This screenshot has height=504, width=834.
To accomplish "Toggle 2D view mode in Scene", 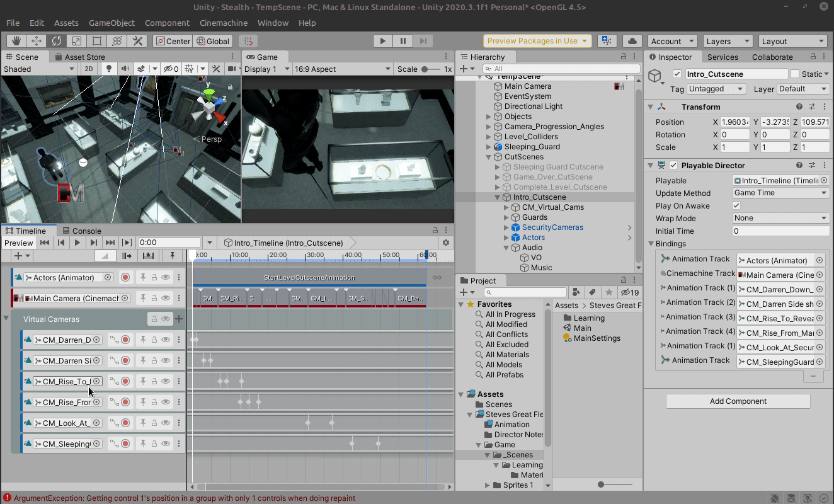I will pos(89,69).
